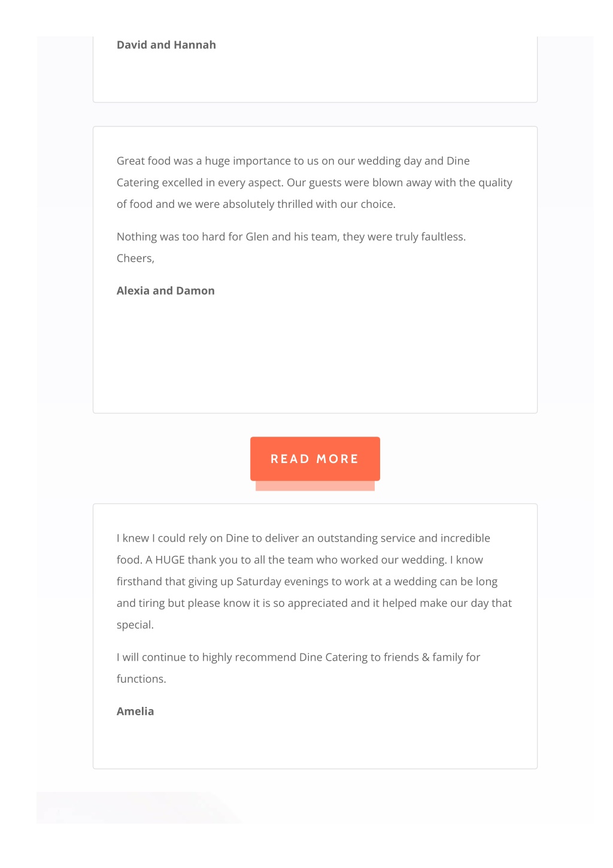613x868 pixels.
Task: Click the orange READ MORE button
Action: [x=315, y=458]
